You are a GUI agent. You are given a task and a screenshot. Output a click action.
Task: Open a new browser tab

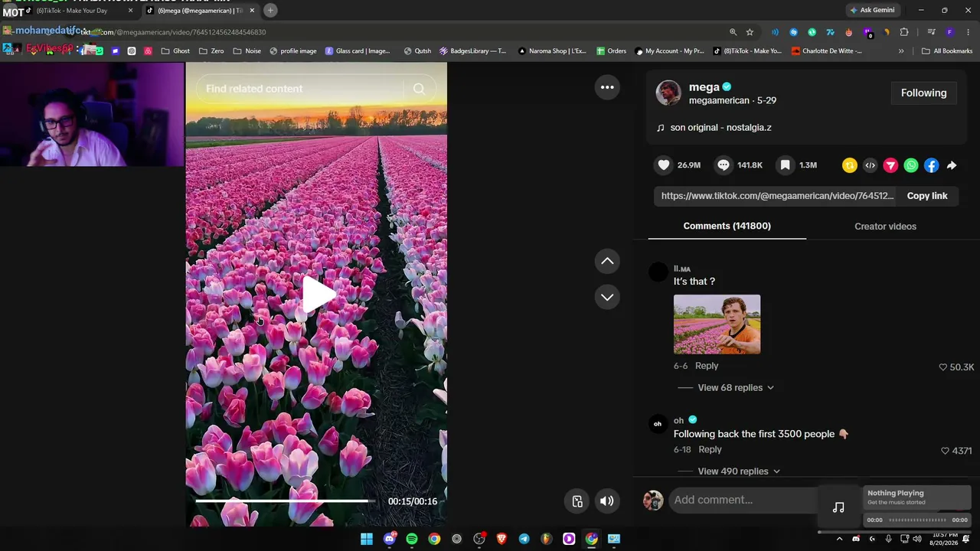270,11
